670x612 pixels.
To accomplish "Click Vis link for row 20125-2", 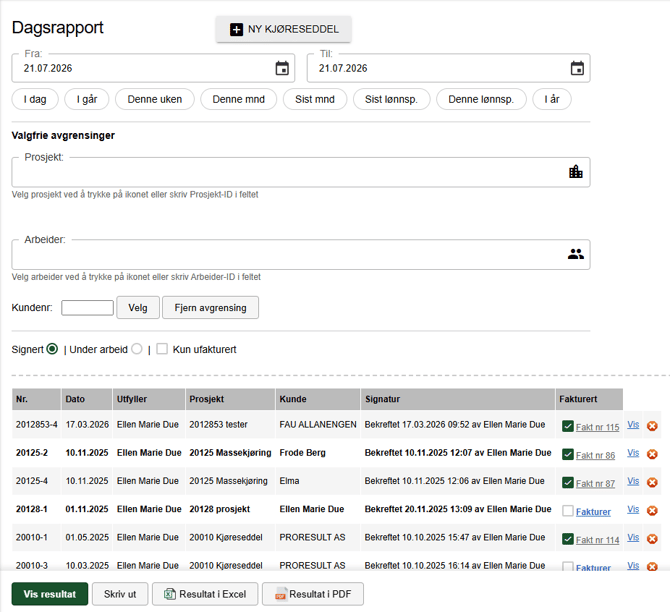I will (x=633, y=453).
